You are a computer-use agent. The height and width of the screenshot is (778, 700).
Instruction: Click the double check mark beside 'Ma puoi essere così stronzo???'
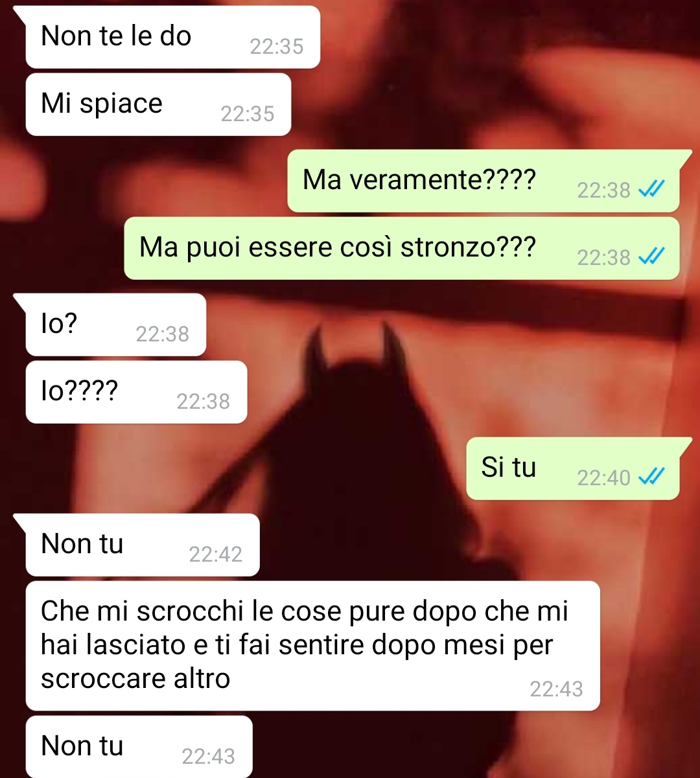651,257
